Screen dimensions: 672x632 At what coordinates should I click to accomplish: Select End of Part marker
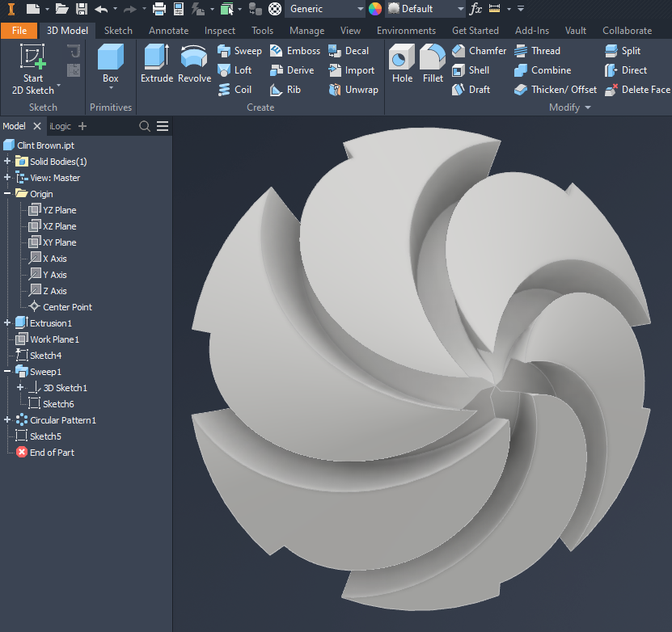click(52, 453)
